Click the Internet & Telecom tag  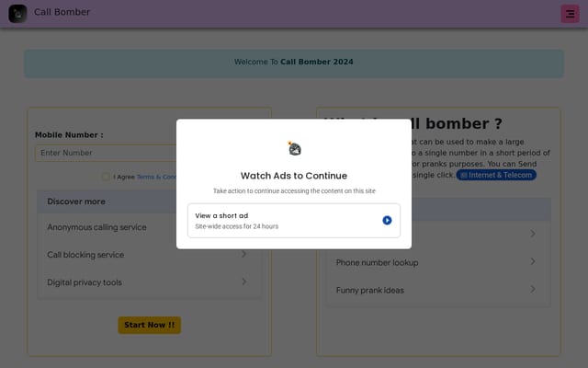[x=496, y=175]
